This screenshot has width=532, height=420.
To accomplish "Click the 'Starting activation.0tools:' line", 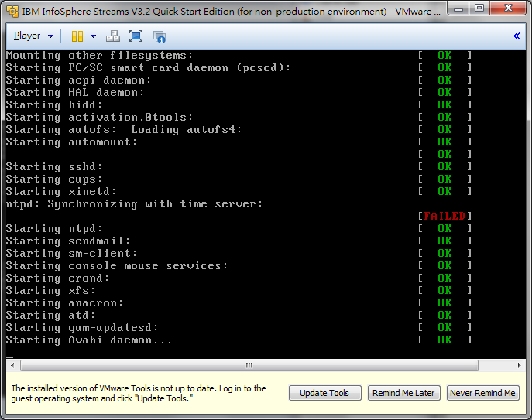I will (x=99, y=118).
